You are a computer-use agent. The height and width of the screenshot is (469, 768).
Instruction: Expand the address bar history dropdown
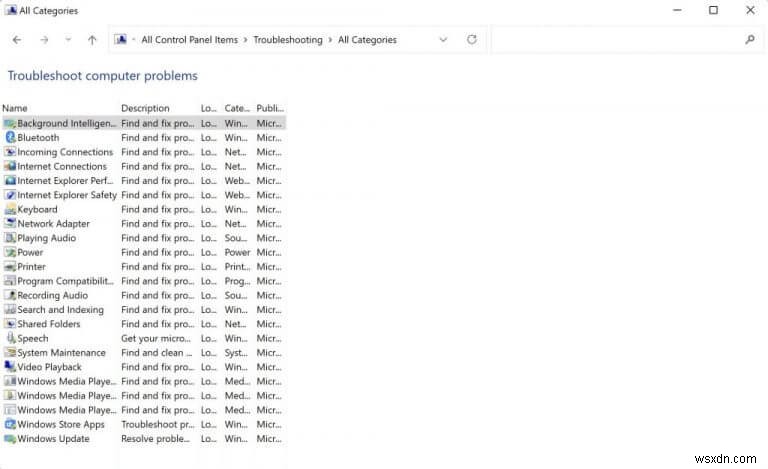443,40
